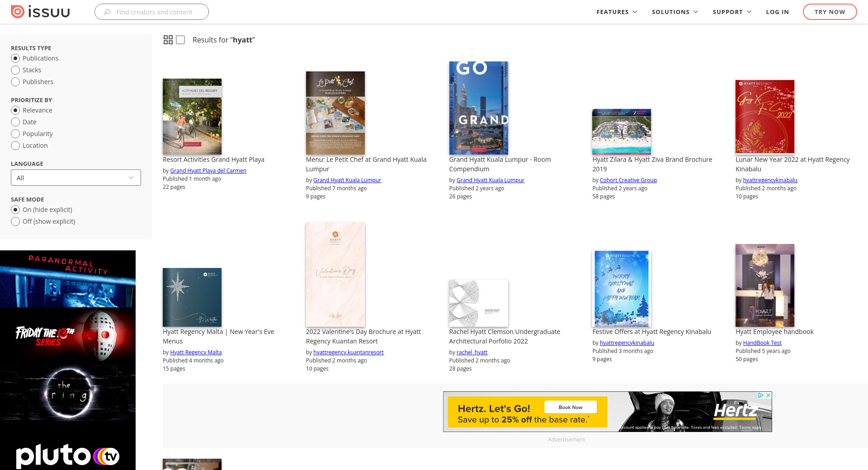
Task: Click Log In in the header
Action: pyautogui.click(x=777, y=12)
